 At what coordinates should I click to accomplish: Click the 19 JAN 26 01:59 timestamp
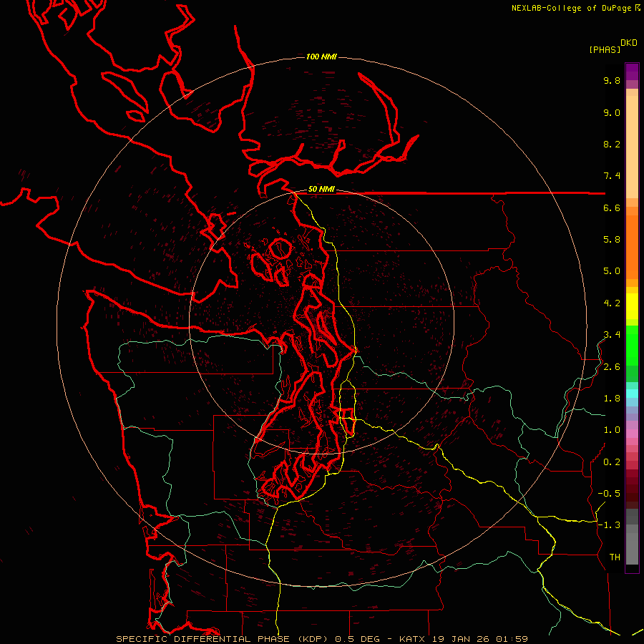click(479, 639)
